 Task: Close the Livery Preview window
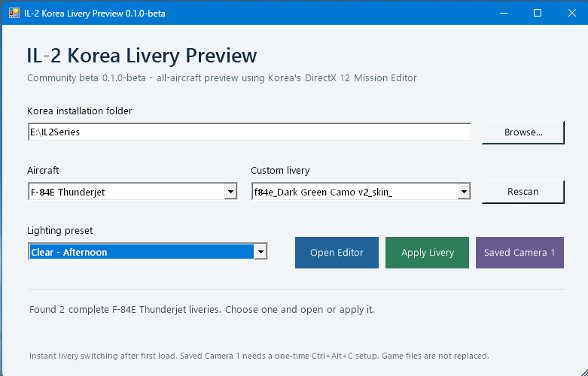[x=572, y=13]
